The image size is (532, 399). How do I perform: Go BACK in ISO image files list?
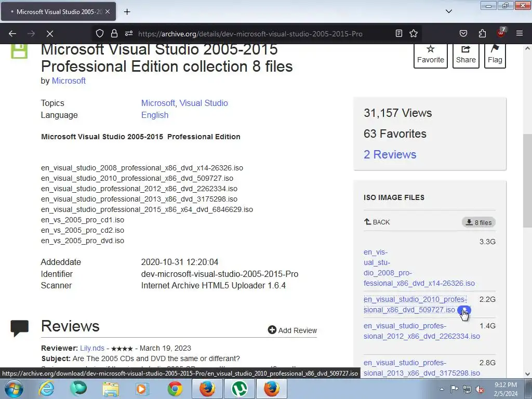[x=377, y=222]
